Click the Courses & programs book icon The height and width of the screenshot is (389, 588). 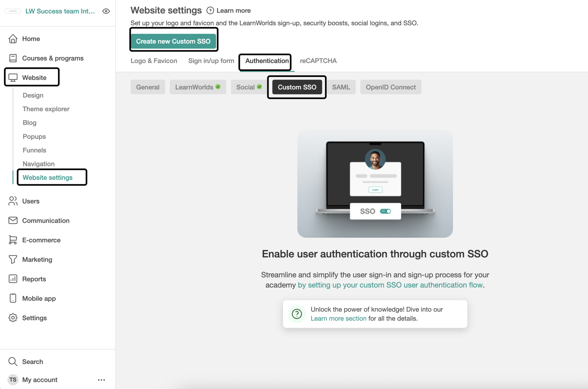pyautogui.click(x=13, y=58)
